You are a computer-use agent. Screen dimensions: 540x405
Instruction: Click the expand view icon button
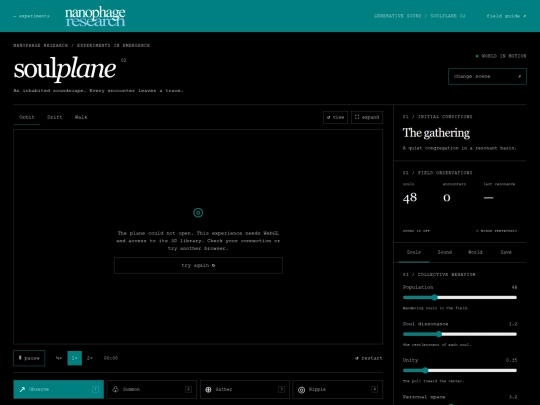367,117
